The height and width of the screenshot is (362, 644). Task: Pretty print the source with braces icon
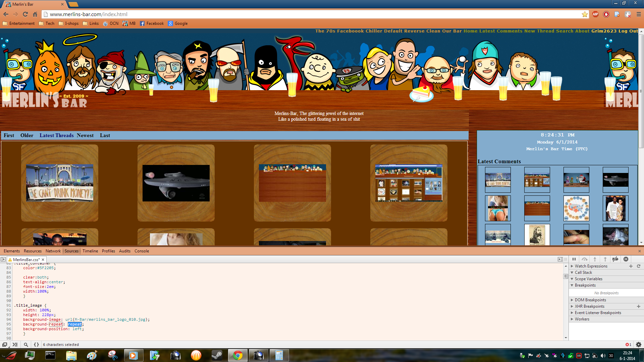click(x=36, y=345)
